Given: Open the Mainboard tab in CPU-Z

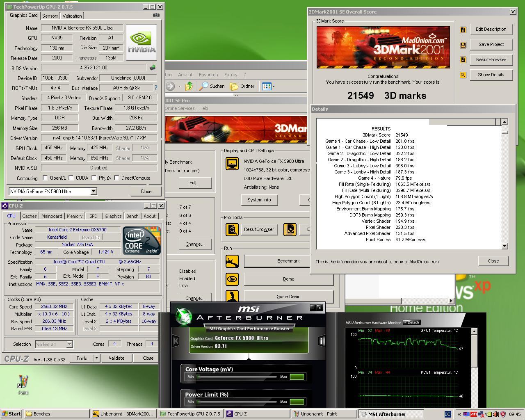Looking at the screenshot, I should 52,216.
